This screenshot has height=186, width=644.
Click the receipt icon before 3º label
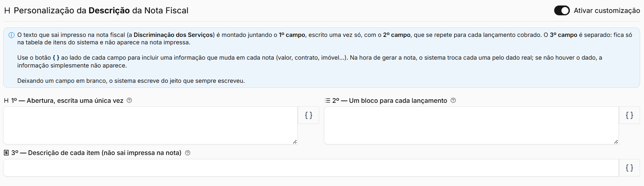click(6, 153)
